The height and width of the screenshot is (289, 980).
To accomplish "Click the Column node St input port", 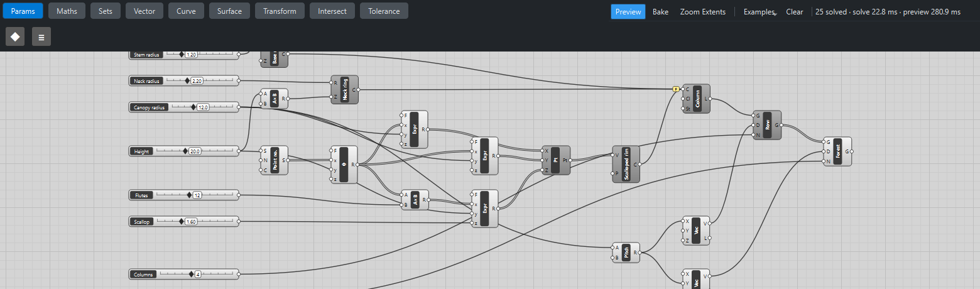I will 683,108.
